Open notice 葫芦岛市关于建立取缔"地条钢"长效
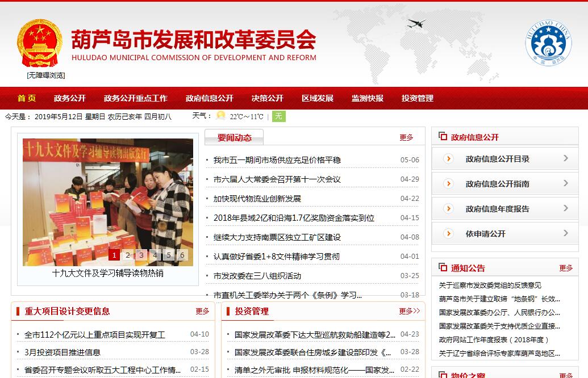Viewport: 588px width, 378px height. pyautogui.click(x=499, y=299)
